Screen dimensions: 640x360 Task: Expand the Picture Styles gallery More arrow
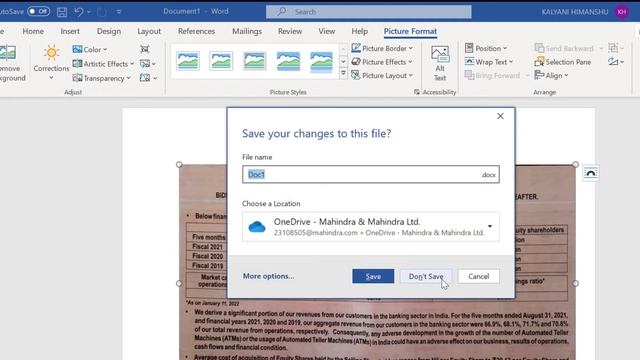coord(343,73)
